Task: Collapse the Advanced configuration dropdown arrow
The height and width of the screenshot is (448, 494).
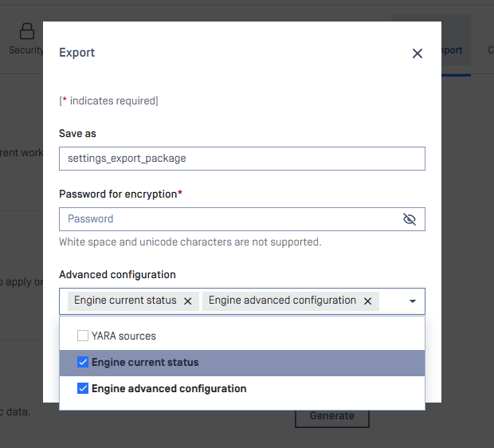Action: coord(413,301)
